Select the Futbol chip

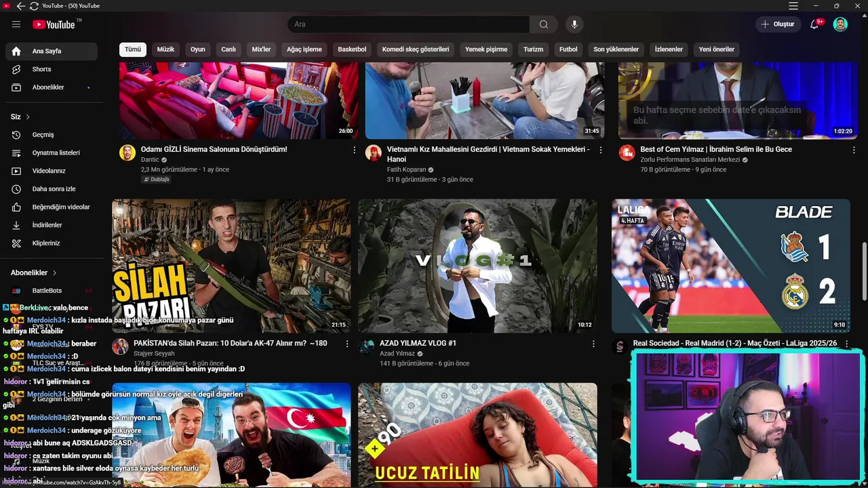(568, 49)
